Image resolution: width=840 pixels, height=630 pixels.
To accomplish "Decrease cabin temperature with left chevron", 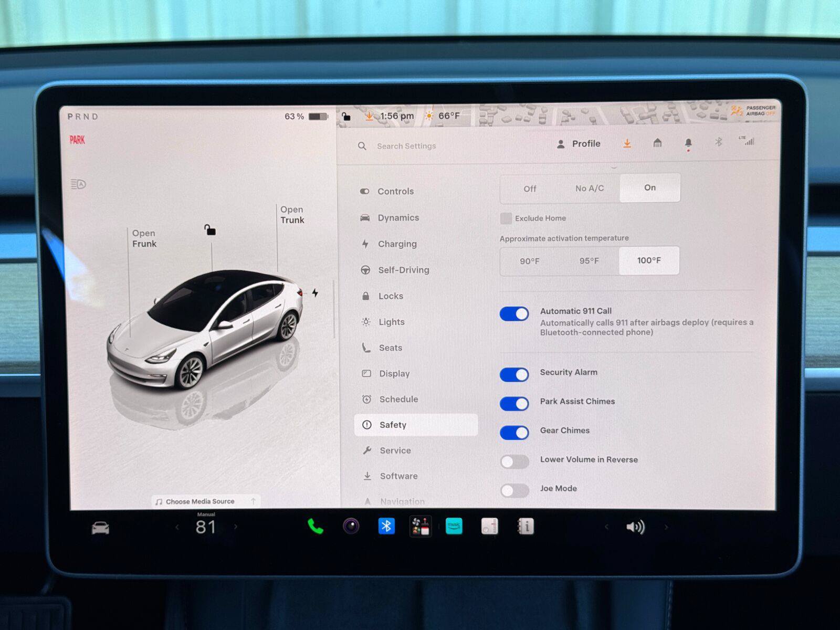I will [x=177, y=527].
